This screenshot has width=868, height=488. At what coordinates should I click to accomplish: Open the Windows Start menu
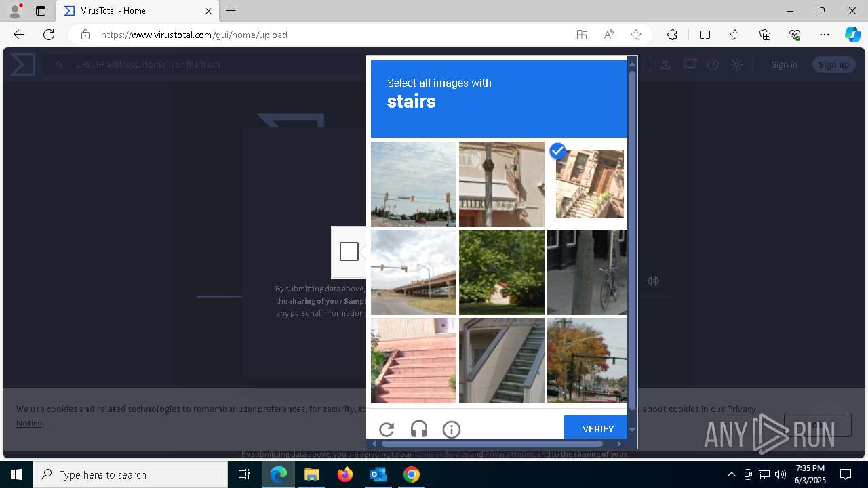[16, 474]
